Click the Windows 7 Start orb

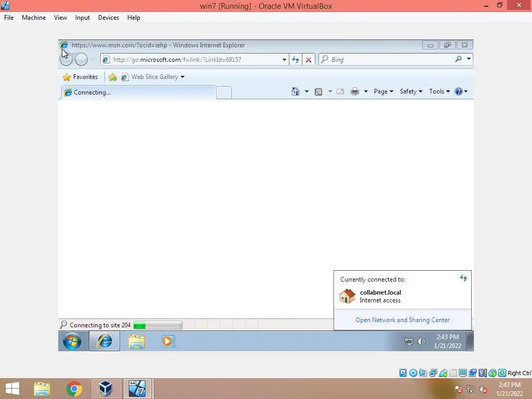coord(72,341)
